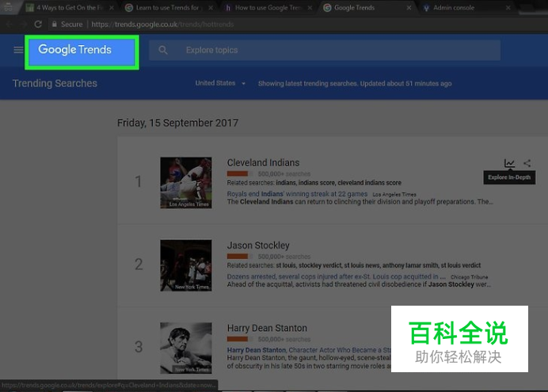Click rank number 3 of Harry Dean Stanton
This screenshot has width=548, height=392.
click(139, 347)
